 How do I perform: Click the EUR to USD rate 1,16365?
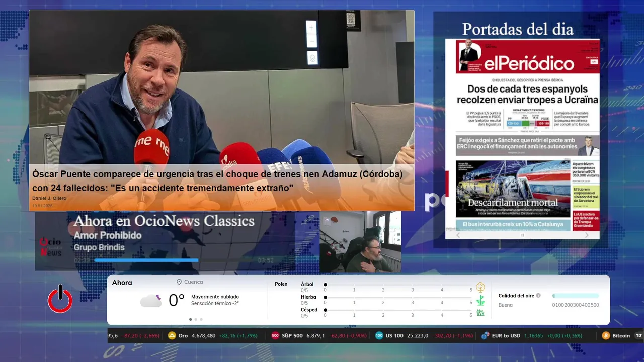(x=534, y=336)
